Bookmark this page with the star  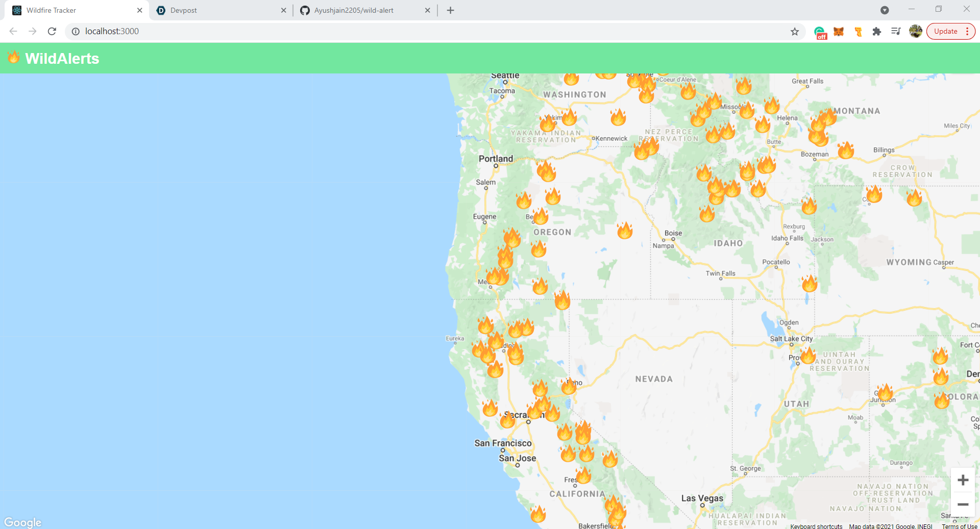pyautogui.click(x=795, y=31)
